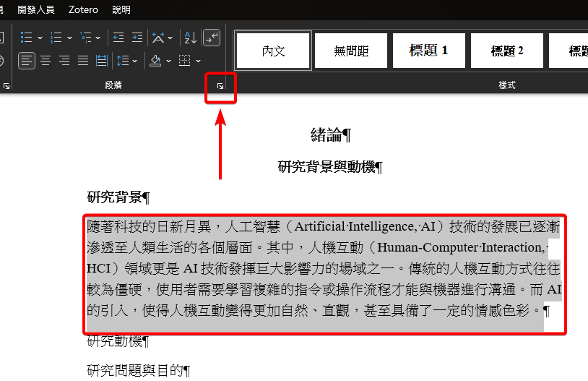Open the 說明 tab
Viewport: 588px width, 381px height.
121,10
